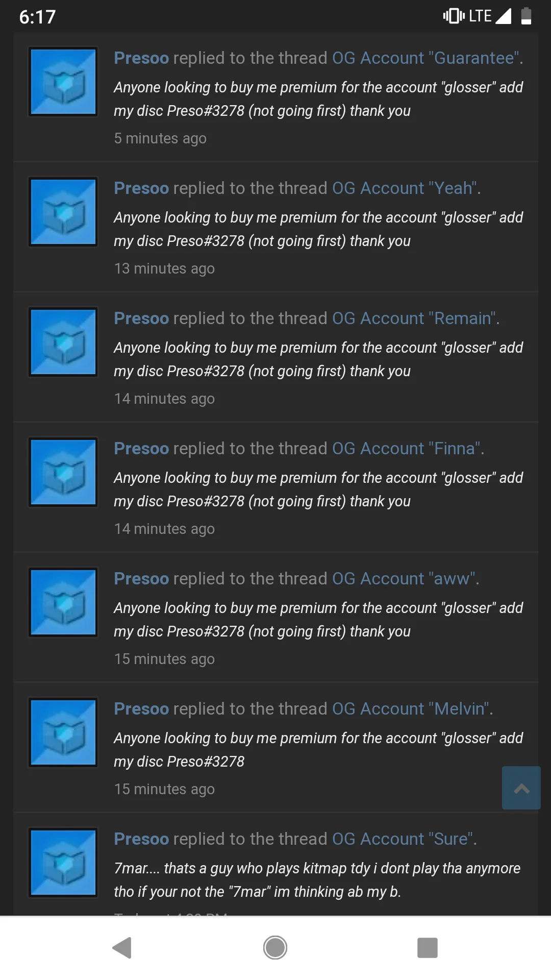Screen dimensions: 551x980
Task: Open Presoo's avatar next to "Finna" reply
Action: [63, 472]
